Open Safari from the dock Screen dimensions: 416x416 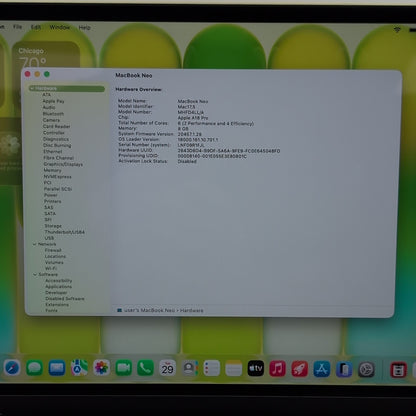tap(12, 368)
